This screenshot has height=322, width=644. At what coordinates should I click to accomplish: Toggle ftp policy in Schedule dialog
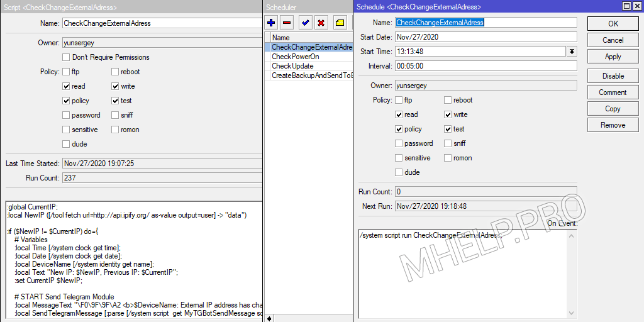(398, 100)
